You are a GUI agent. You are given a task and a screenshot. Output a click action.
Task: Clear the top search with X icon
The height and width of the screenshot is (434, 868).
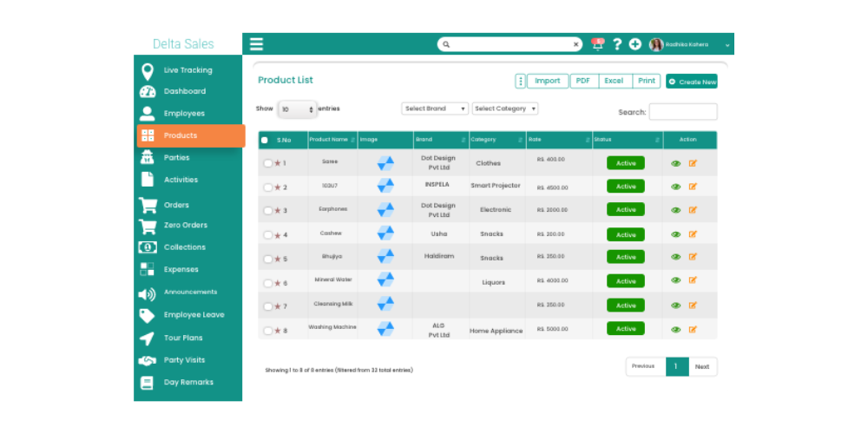[x=575, y=44]
